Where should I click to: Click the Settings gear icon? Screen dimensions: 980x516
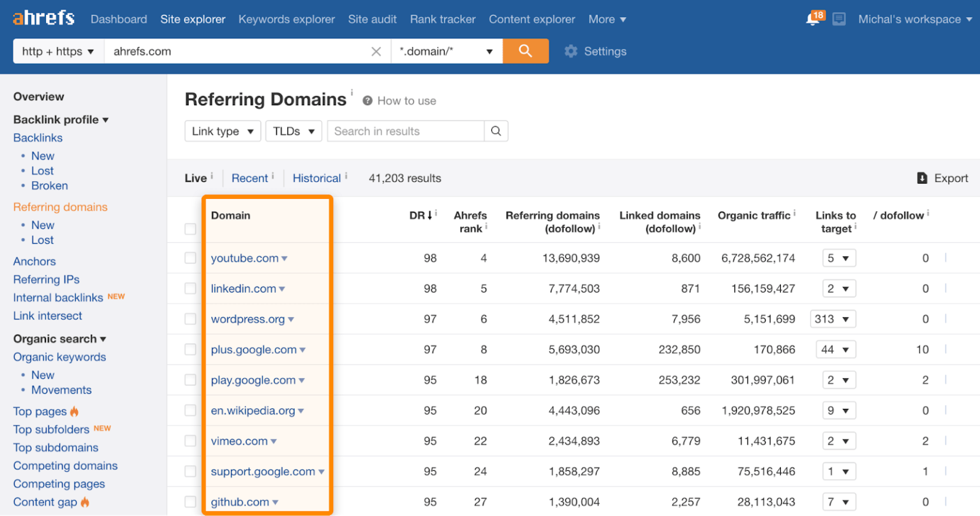pyautogui.click(x=571, y=52)
